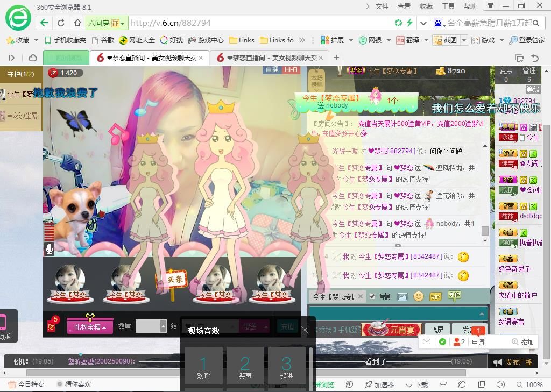551x392 pixels.
Task: Click the page horizontal scrollbar
Action: pyautogui.click(x=246, y=373)
